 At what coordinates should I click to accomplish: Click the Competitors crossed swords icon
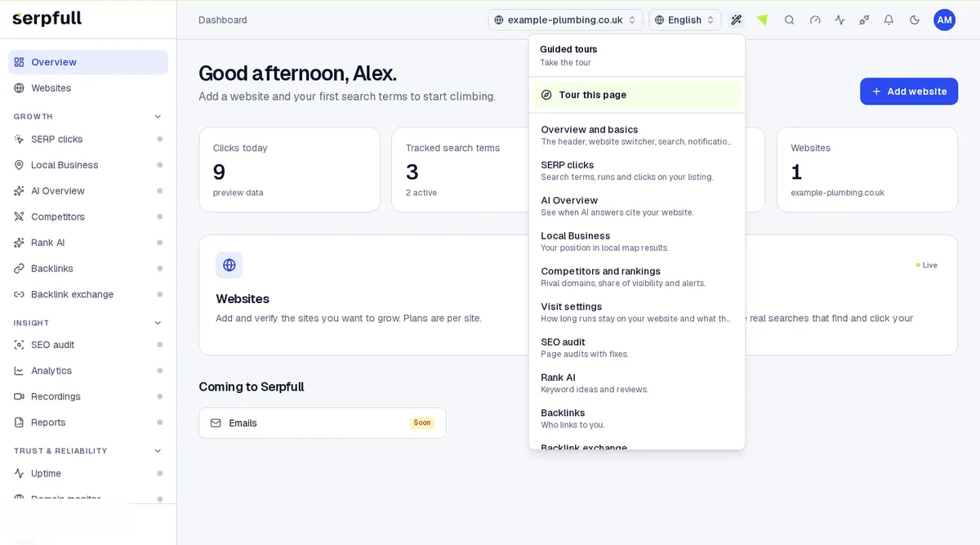click(19, 217)
